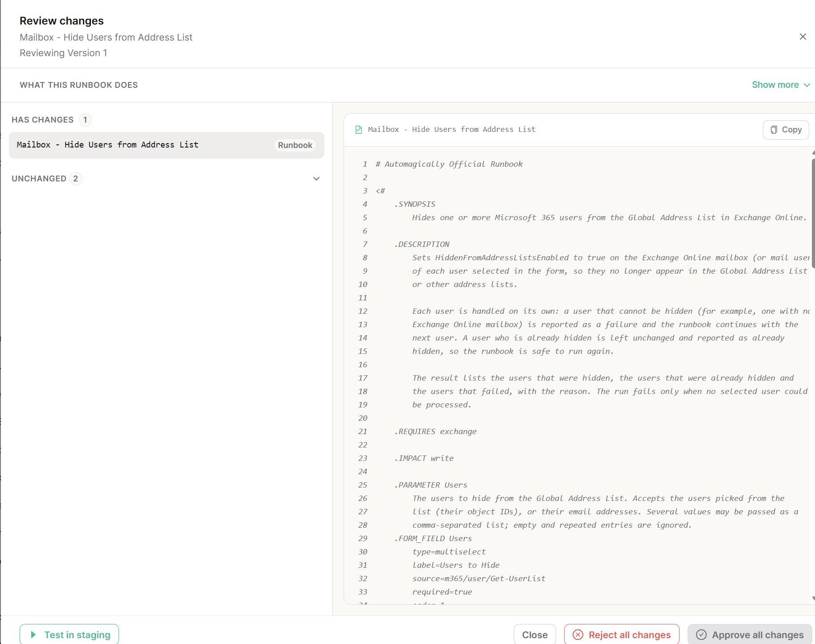Click the play icon in Test in staging

[33, 635]
